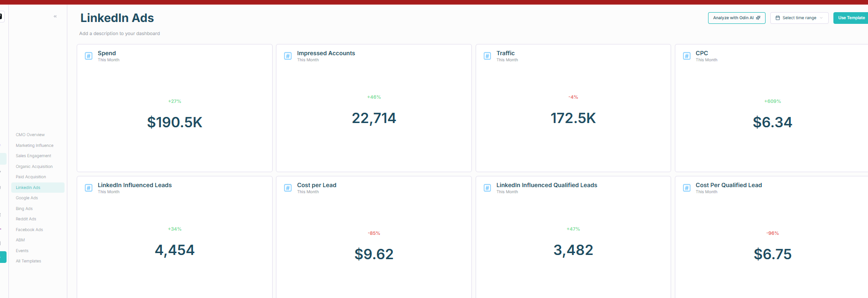Open Sales Engagement in the sidebar
Viewport: 868px width, 298px height.
(x=34, y=156)
